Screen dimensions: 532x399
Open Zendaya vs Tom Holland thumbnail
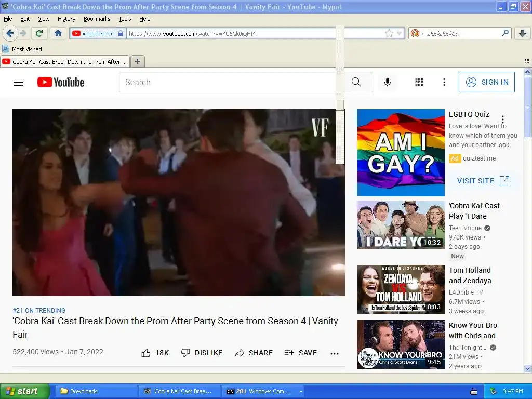(401, 289)
